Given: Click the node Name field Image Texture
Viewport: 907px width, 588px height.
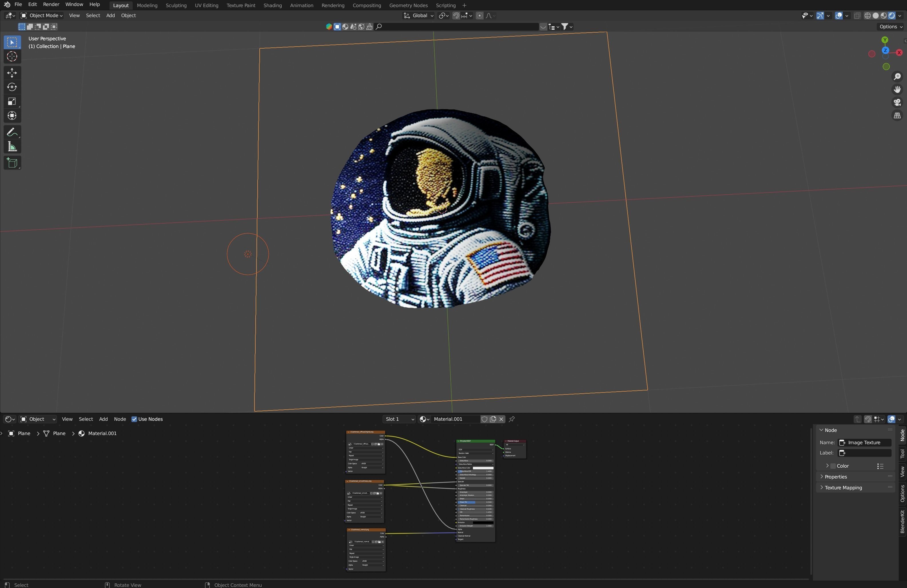Looking at the screenshot, I should click(x=864, y=443).
